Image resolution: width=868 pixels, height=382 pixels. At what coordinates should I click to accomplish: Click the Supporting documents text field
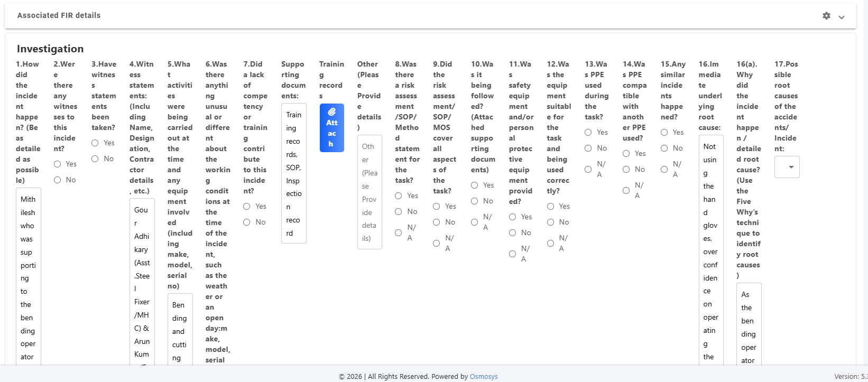pos(293,173)
